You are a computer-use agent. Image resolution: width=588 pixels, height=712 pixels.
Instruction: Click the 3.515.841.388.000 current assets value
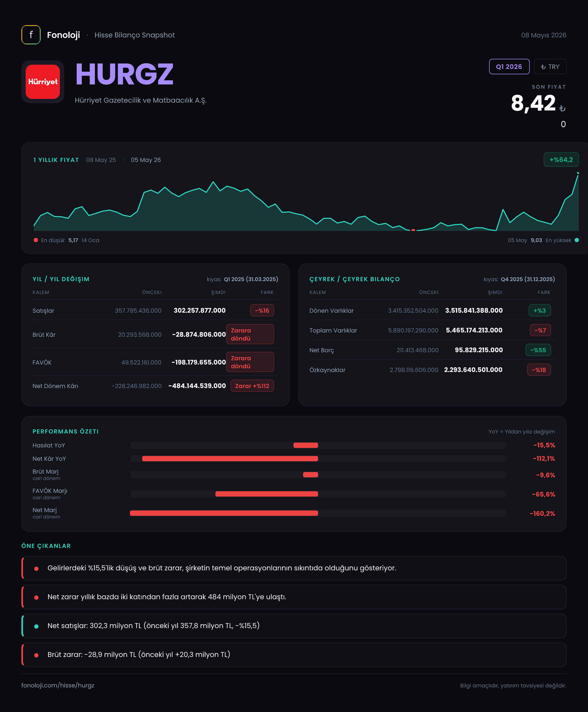(474, 311)
